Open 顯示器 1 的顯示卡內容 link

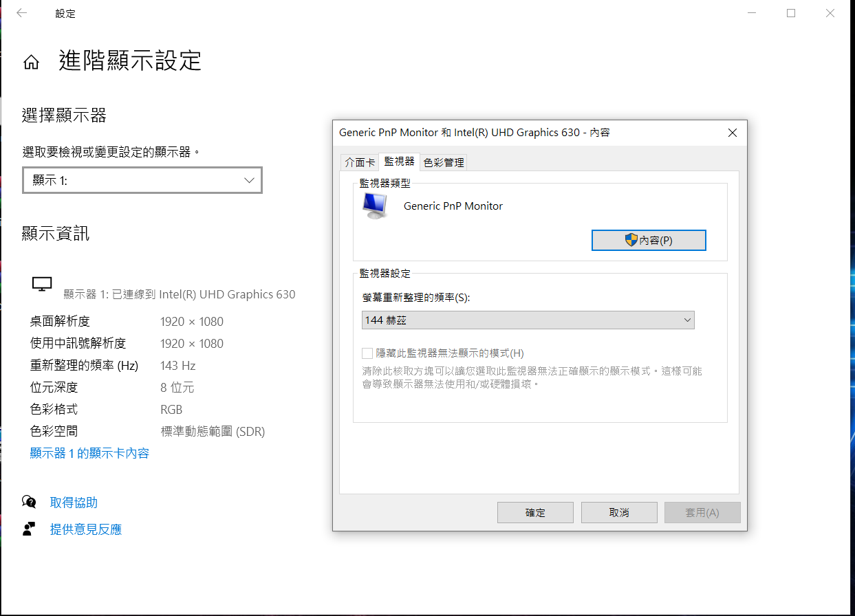(89, 453)
